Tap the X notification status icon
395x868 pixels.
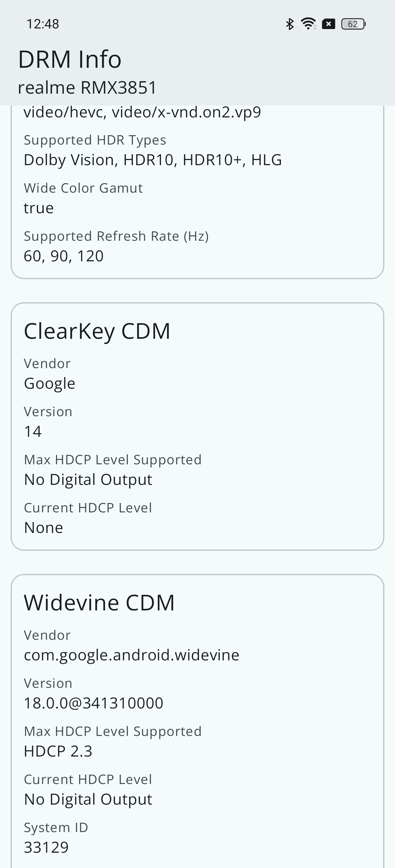coord(328,24)
